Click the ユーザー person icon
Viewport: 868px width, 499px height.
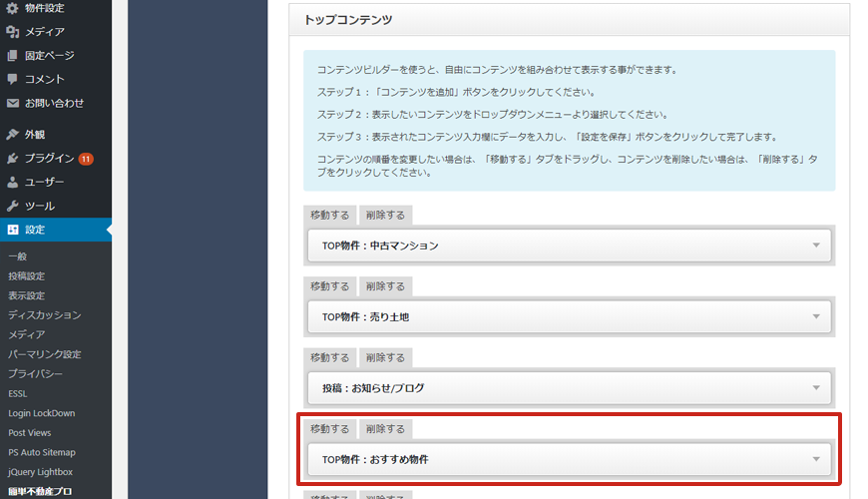click(x=12, y=183)
